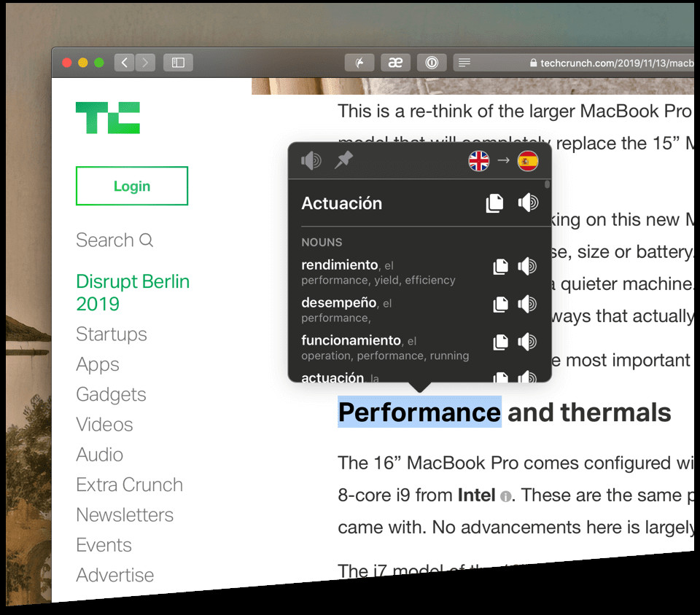The height and width of the screenshot is (615, 700).
Task: Click the rocket extension icon in toolbar
Action: coord(359,63)
